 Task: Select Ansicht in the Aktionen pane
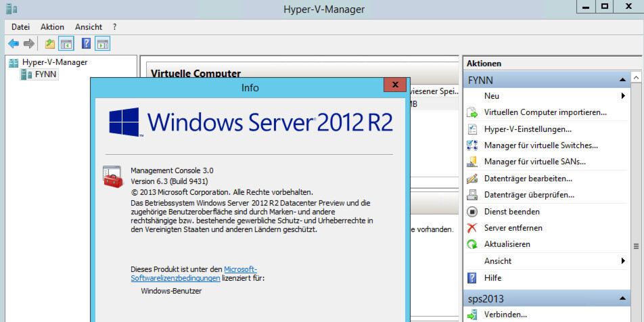click(498, 261)
